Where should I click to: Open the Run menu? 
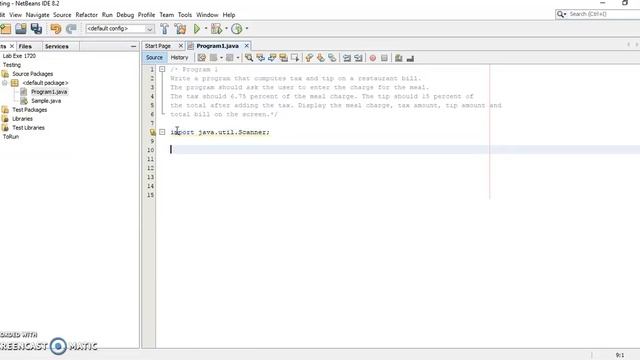pos(107,15)
